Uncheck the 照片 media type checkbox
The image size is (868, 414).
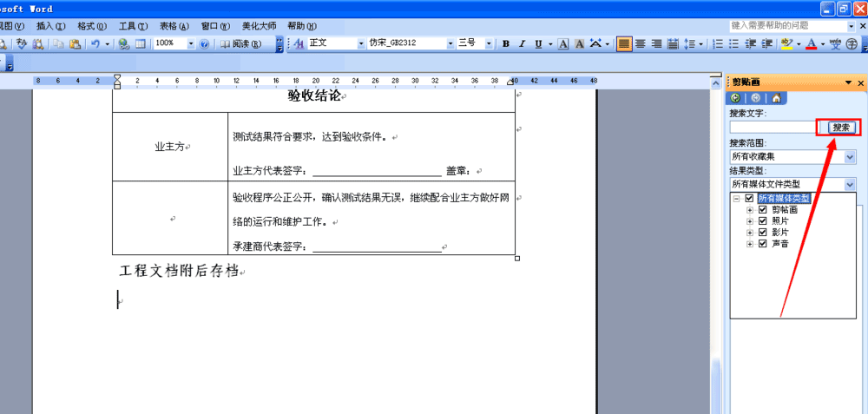(x=763, y=221)
